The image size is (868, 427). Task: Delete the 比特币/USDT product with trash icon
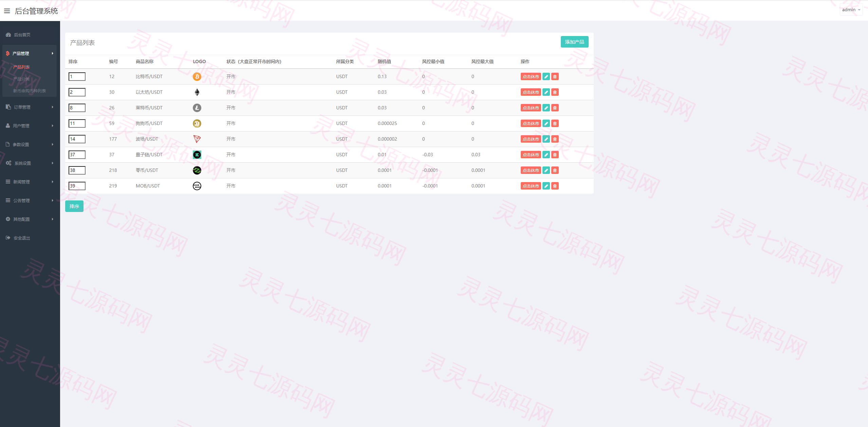pyautogui.click(x=555, y=76)
